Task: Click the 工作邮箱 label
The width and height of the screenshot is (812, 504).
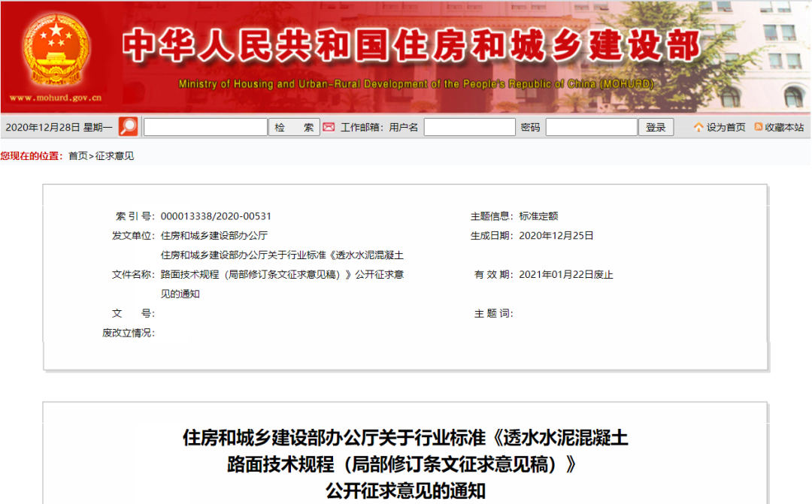Action: pyautogui.click(x=361, y=127)
